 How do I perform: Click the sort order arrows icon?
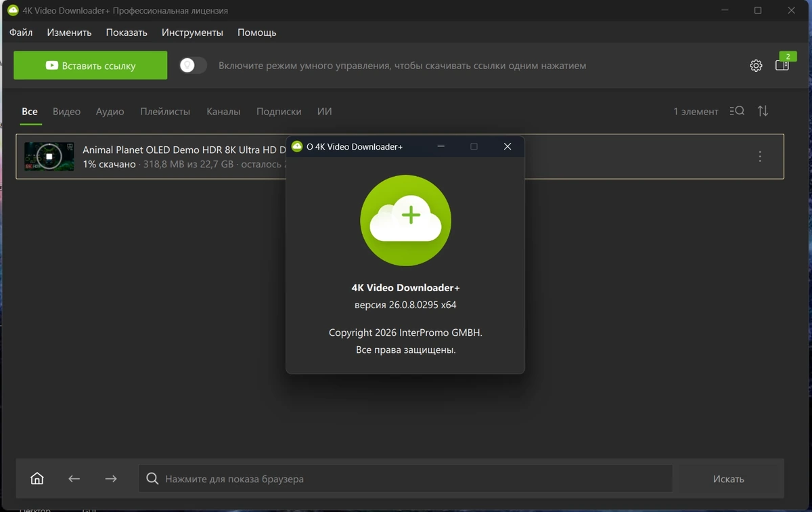point(763,111)
